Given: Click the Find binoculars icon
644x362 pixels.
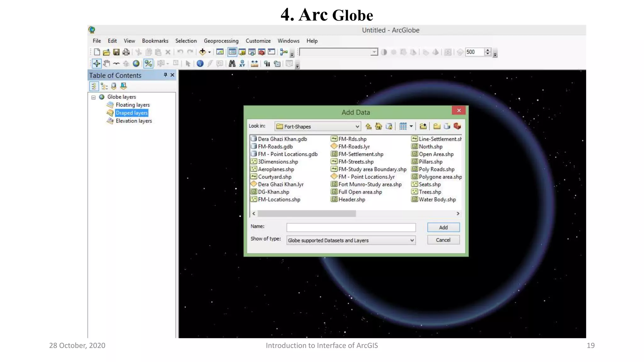Looking at the screenshot, I should [232, 64].
